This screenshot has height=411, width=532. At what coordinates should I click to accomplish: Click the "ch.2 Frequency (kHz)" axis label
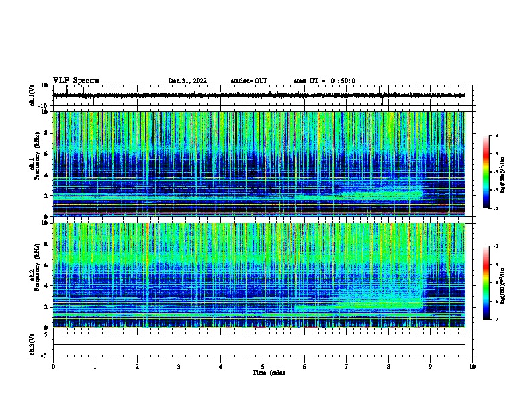[35, 267]
